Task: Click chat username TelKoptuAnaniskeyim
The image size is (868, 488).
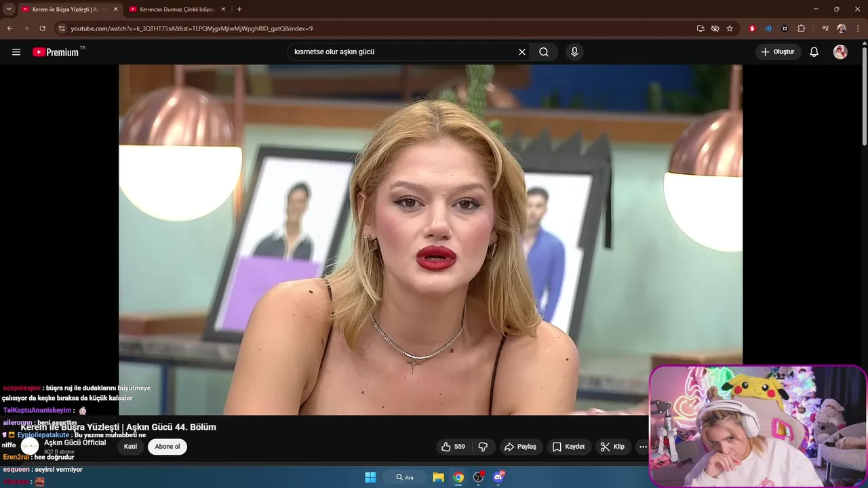Action: pyautogui.click(x=37, y=410)
